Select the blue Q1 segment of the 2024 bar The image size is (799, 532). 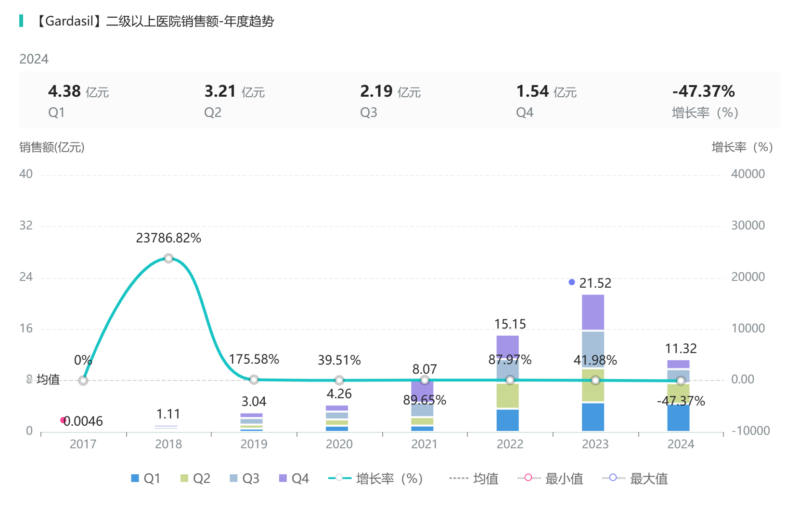pyautogui.click(x=678, y=418)
